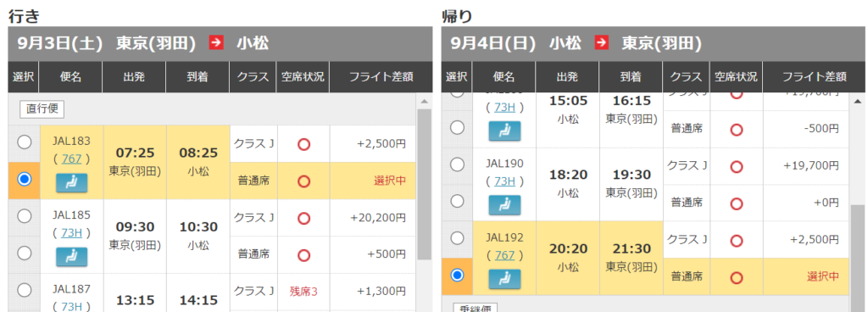
Task: Click outbound scrollbar up arrow
Action: 424,102
